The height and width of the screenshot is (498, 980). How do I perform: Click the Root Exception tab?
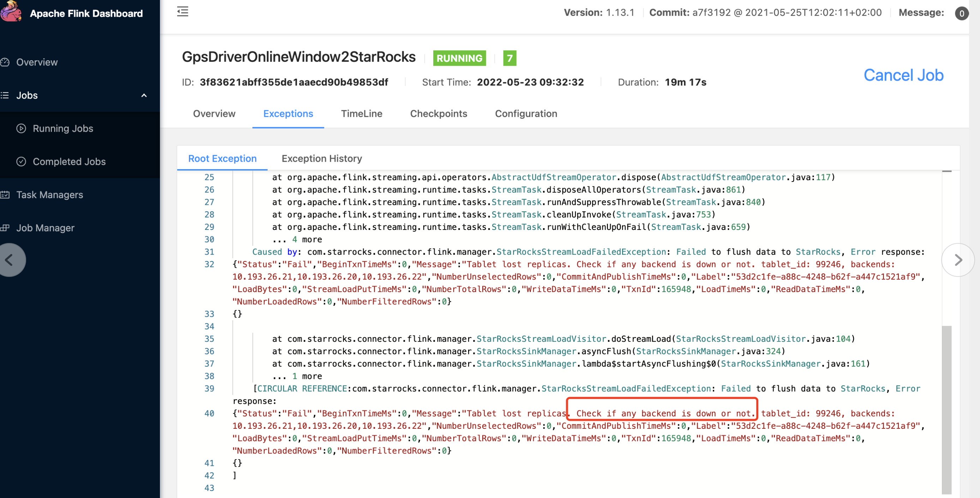click(x=222, y=158)
